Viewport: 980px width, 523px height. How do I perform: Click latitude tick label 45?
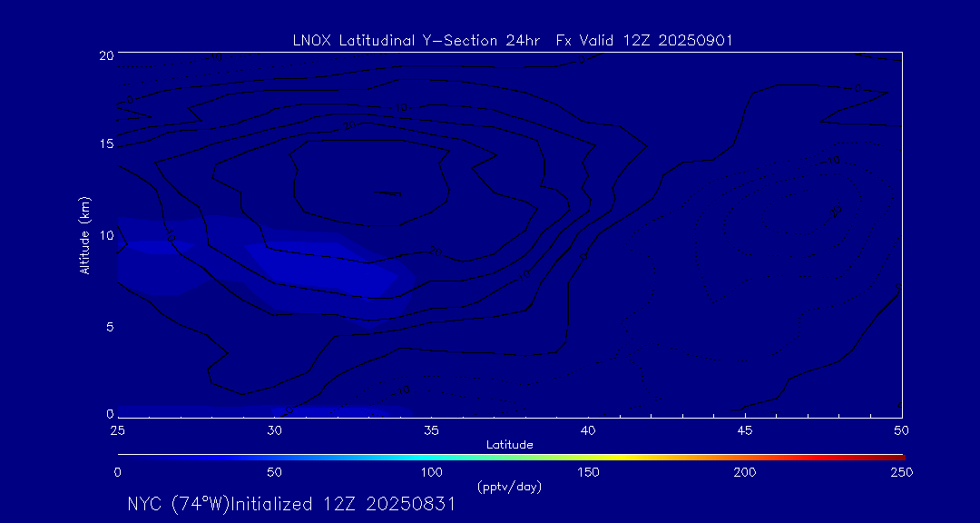point(745,429)
